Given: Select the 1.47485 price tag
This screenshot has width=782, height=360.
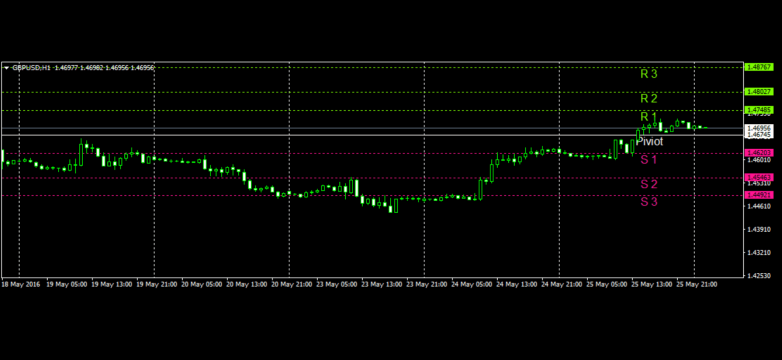Looking at the screenshot, I should point(758,110).
